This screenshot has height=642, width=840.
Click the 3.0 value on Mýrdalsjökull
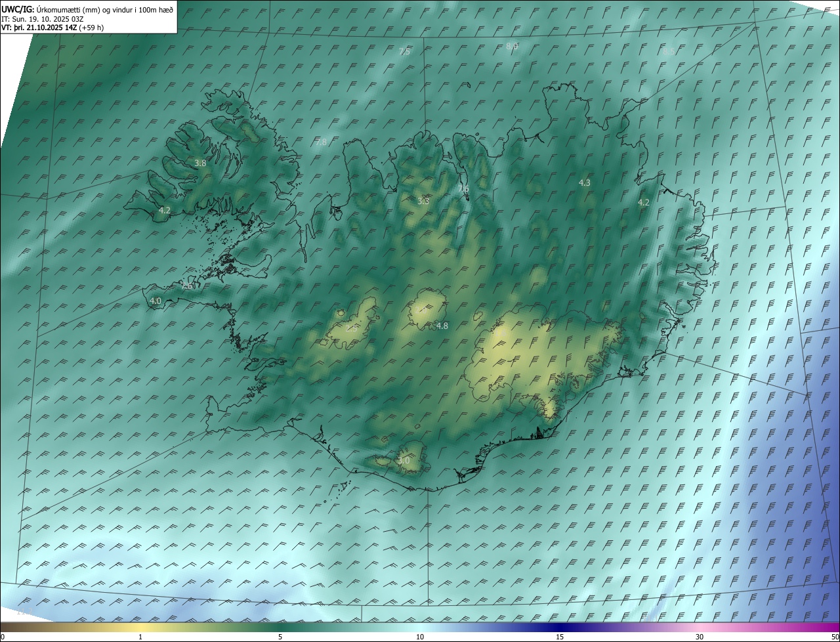[x=404, y=461]
